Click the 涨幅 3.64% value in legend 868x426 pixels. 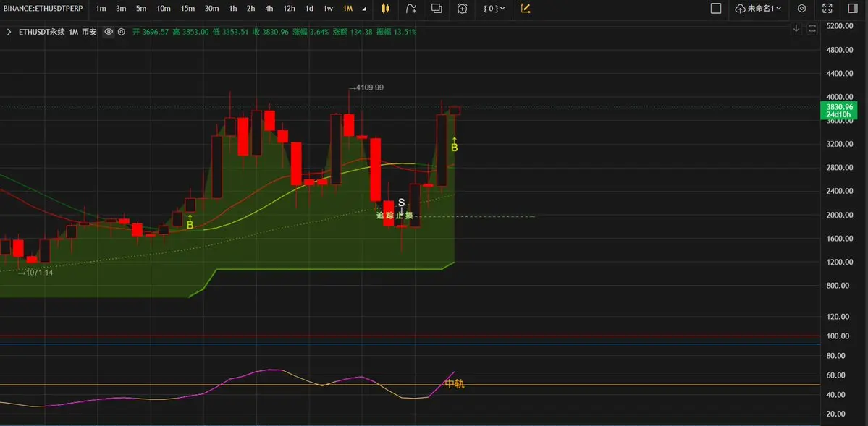point(311,32)
